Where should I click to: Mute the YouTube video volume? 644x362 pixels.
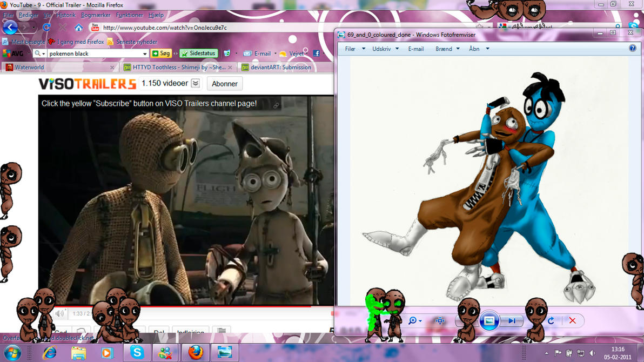coord(60,313)
